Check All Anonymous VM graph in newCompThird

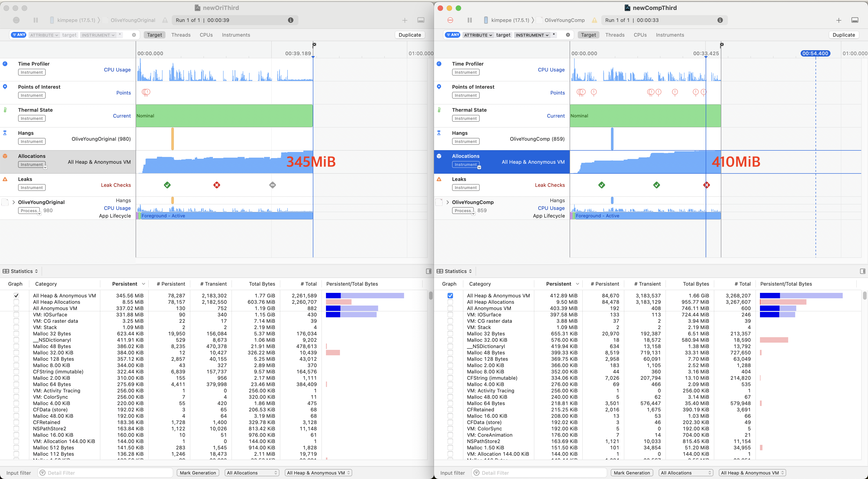450,308
